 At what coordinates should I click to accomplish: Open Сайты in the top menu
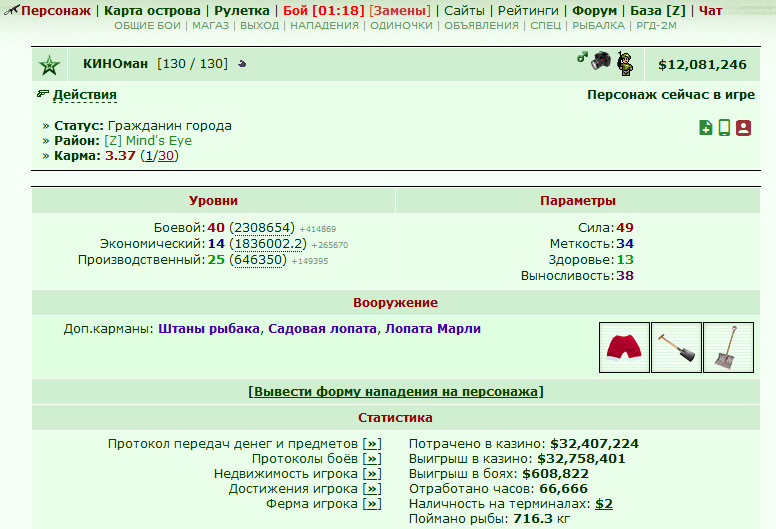464,10
